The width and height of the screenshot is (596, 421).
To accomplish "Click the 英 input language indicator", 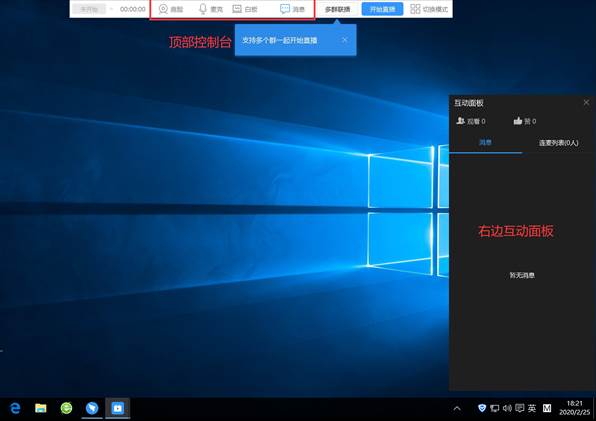I will [x=532, y=408].
